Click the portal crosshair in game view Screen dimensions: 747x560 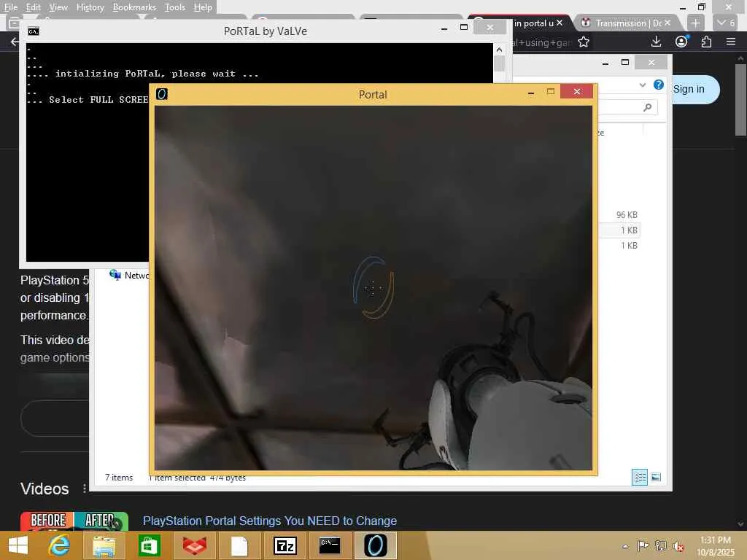point(373,287)
